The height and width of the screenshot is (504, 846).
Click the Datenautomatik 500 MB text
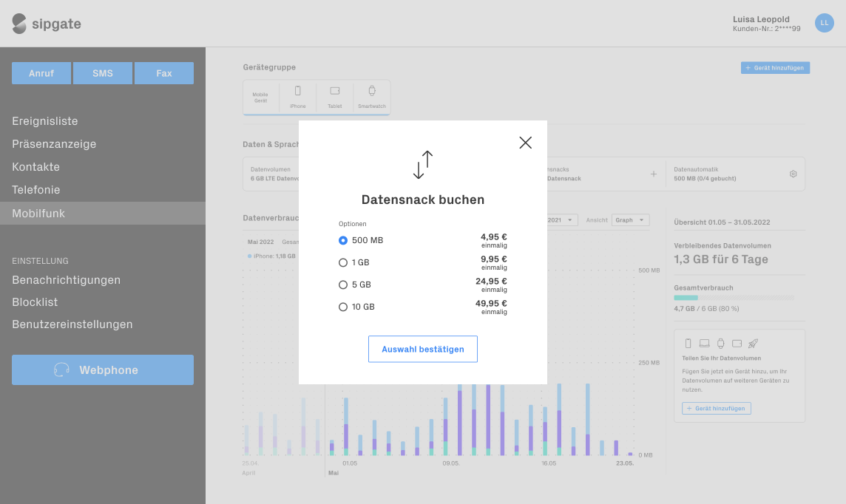pyautogui.click(x=705, y=178)
